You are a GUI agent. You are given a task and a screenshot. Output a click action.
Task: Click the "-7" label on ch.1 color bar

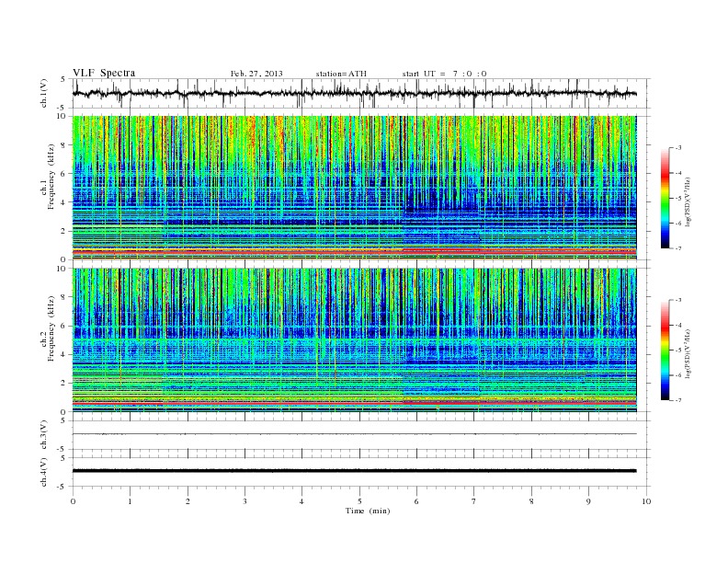point(678,248)
